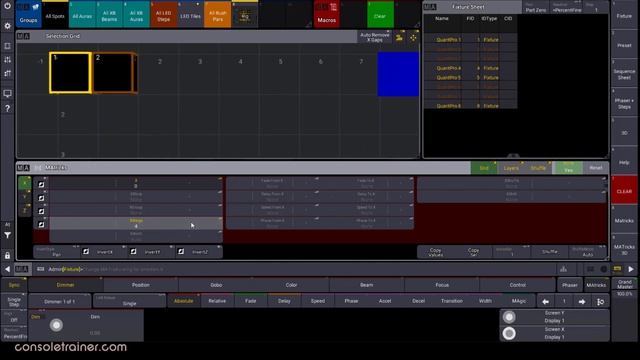
Task: Toggle the checkbox on the first MAtricks row
Action: click(x=41, y=184)
